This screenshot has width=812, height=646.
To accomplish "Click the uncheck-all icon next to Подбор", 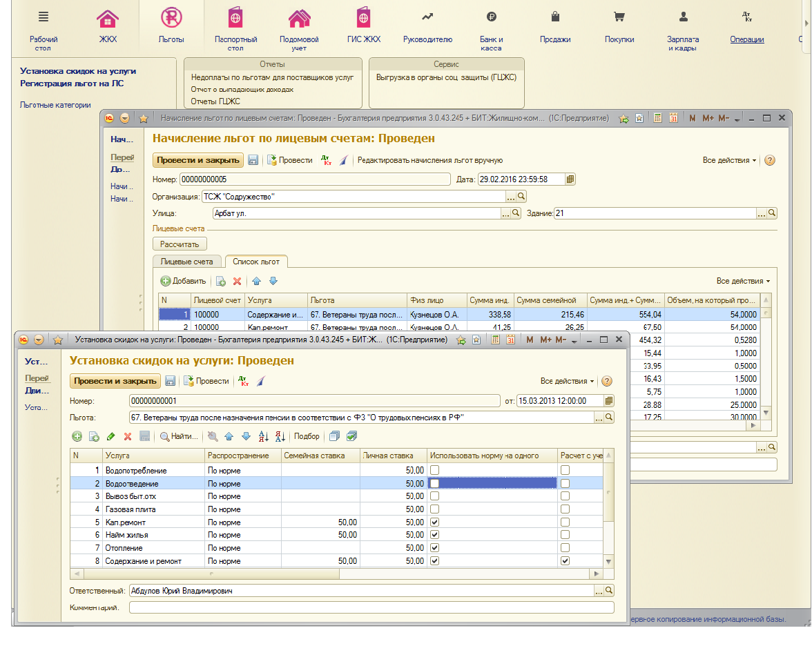I will pyautogui.click(x=334, y=436).
